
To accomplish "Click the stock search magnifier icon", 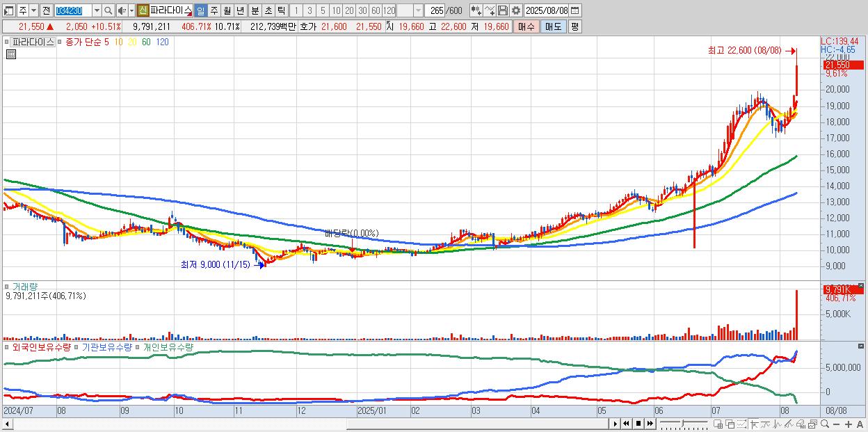I will click(x=108, y=10).
